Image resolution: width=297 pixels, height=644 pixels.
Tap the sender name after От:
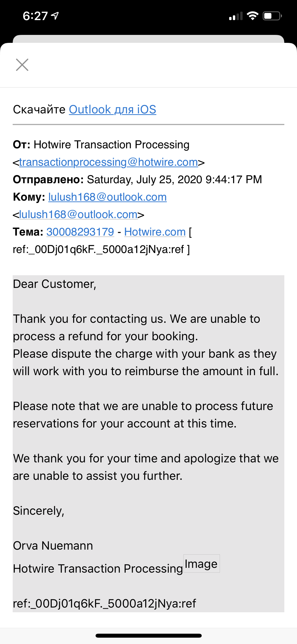point(111,145)
